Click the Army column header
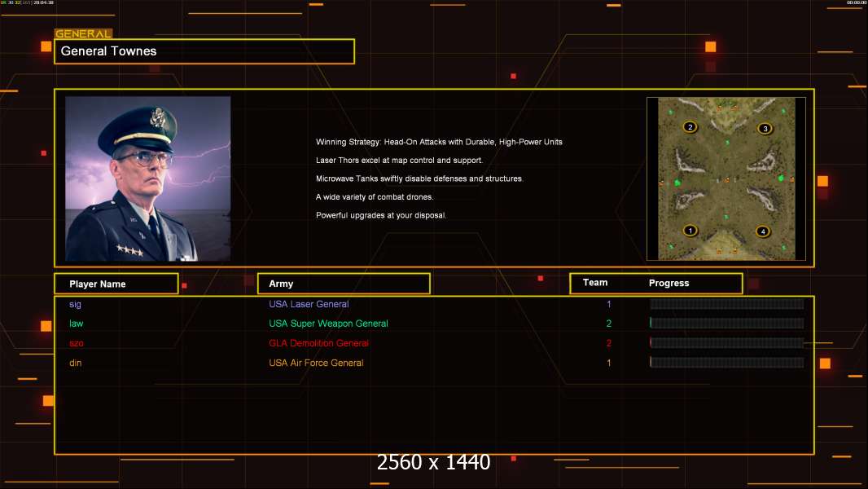Screen dimensions: 868x489 (344, 284)
